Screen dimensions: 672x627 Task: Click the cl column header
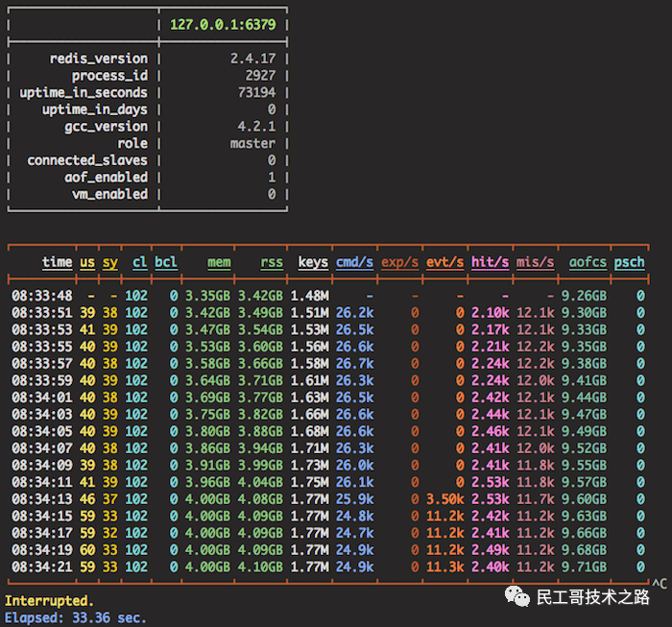[x=140, y=262]
